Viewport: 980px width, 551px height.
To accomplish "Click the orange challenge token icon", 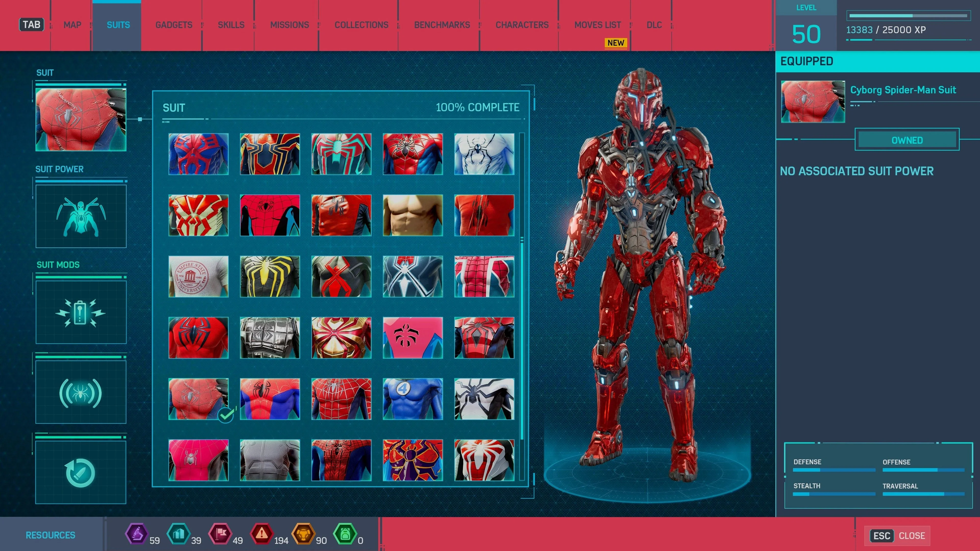I will [303, 534].
